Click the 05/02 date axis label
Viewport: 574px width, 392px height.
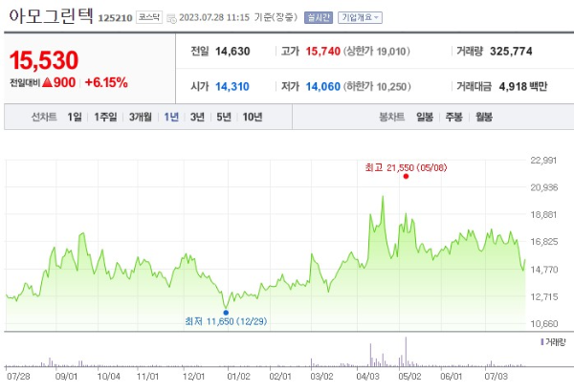[x=409, y=377]
